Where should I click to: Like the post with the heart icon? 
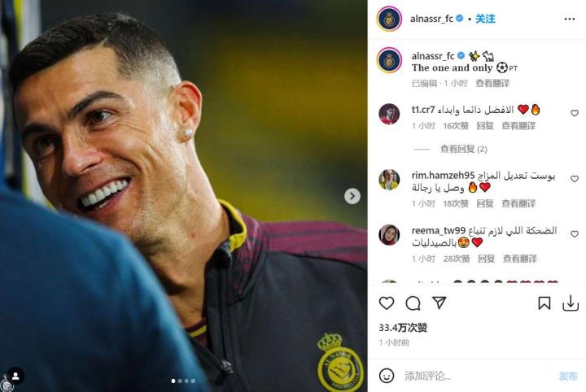pyautogui.click(x=387, y=303)
